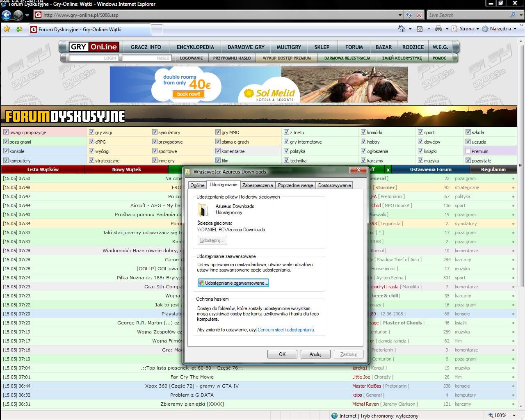Expand the Narzędzia tools dropdown
Image resolution: width=525 pixels, height=420 pixels.
[x=500, y=29]
